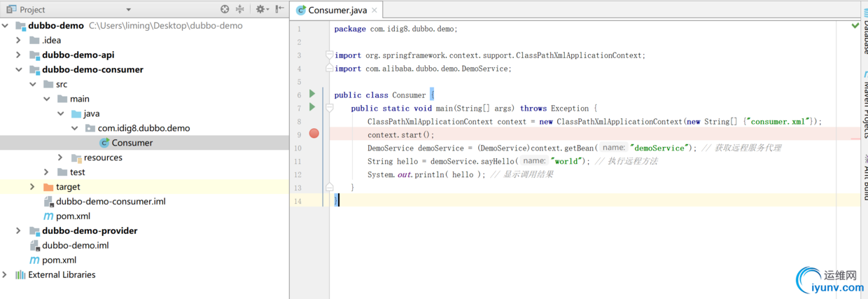
Task: Open the Project view type dropdown arrow
Action: pos(128,10)
